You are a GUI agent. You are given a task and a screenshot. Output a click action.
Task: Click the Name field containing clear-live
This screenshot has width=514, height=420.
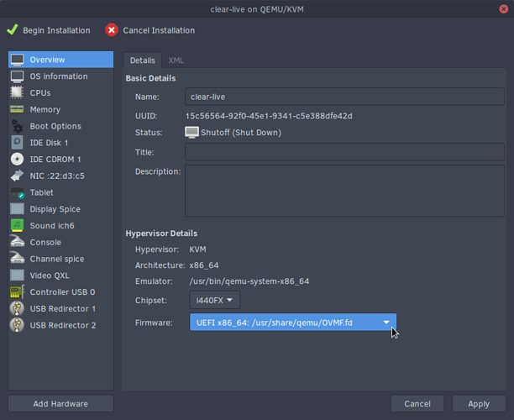point(344,97)
